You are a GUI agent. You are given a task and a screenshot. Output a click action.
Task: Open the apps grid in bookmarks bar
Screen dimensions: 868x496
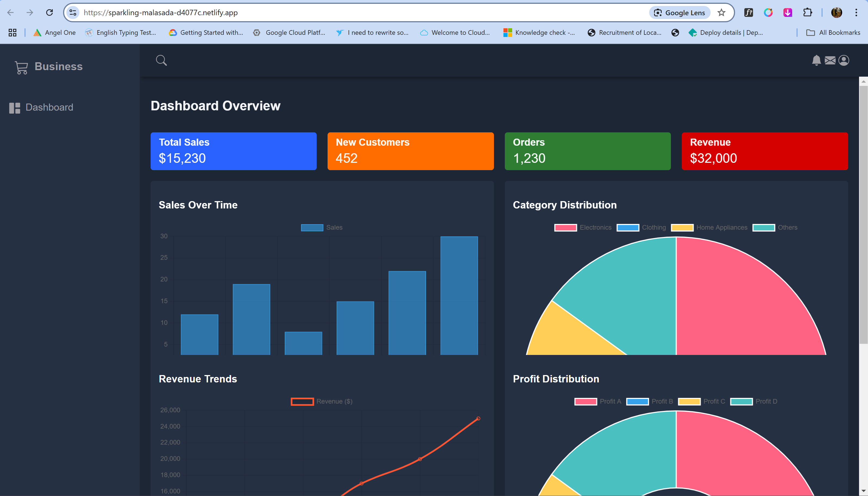[13, 32]
